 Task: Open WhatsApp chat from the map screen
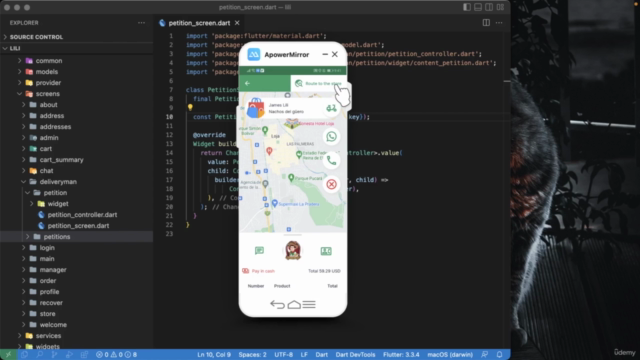point(331,137)
